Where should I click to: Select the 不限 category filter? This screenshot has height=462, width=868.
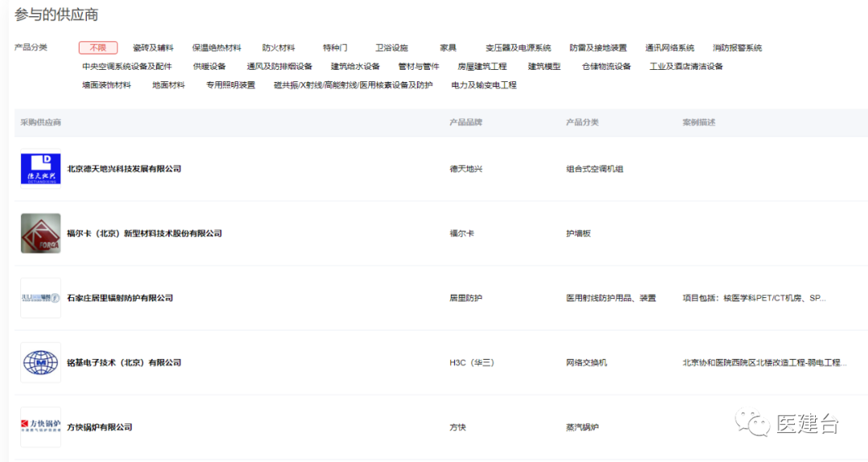pyautogui.click(x=98, y=47)
